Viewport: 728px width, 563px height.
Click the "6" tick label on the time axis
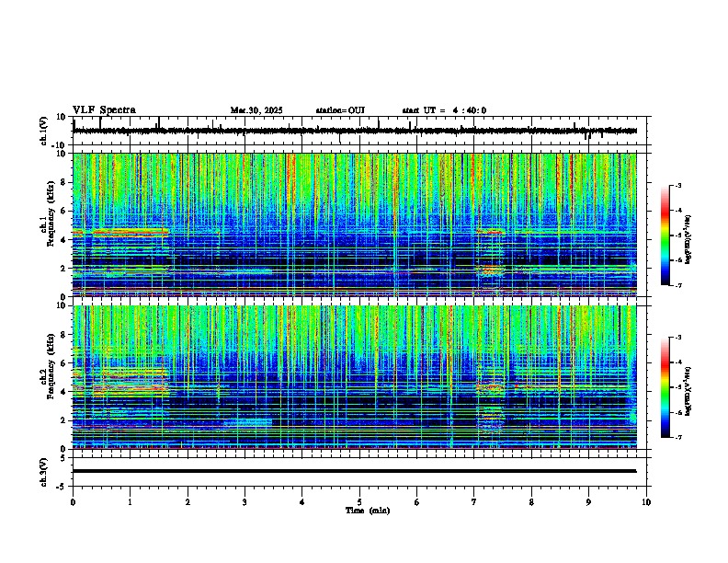click(x=417, y=502)
